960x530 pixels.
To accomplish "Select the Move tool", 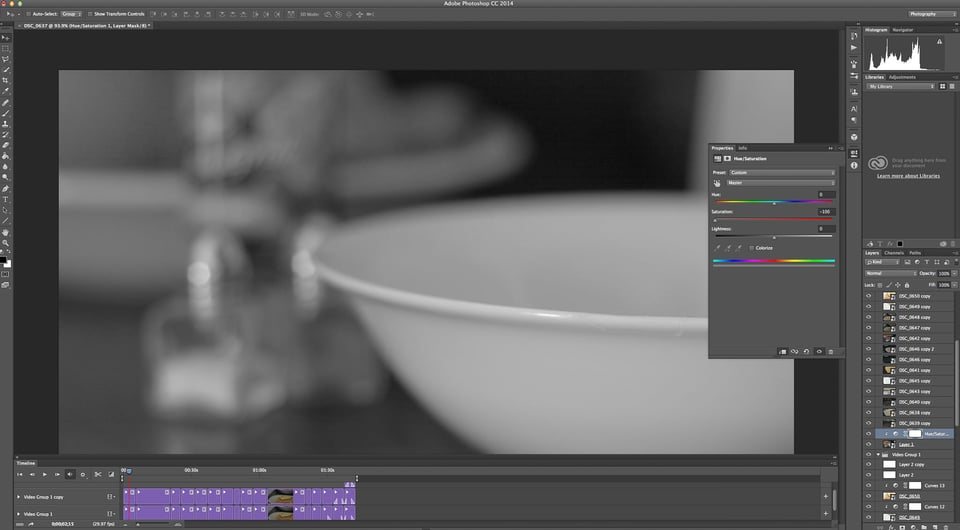I will coord(6,38).
